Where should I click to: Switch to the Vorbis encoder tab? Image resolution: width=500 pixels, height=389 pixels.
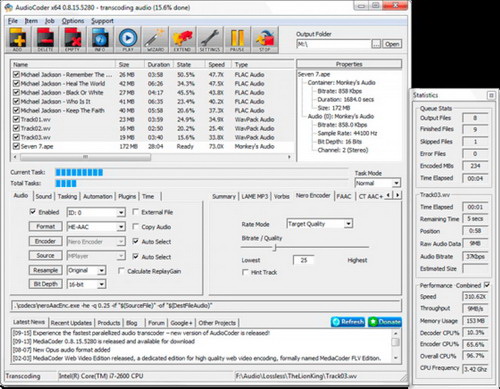pos(282,196)
